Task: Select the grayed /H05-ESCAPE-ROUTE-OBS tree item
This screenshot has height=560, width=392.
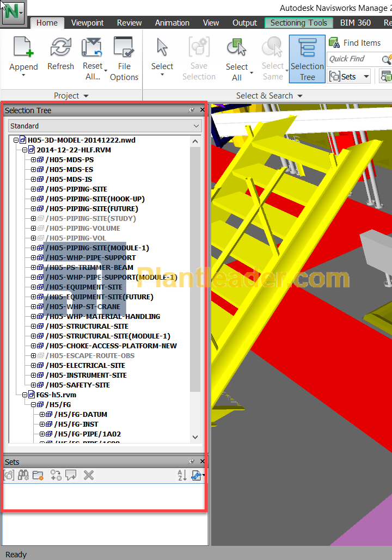Action: click(90, 356)
